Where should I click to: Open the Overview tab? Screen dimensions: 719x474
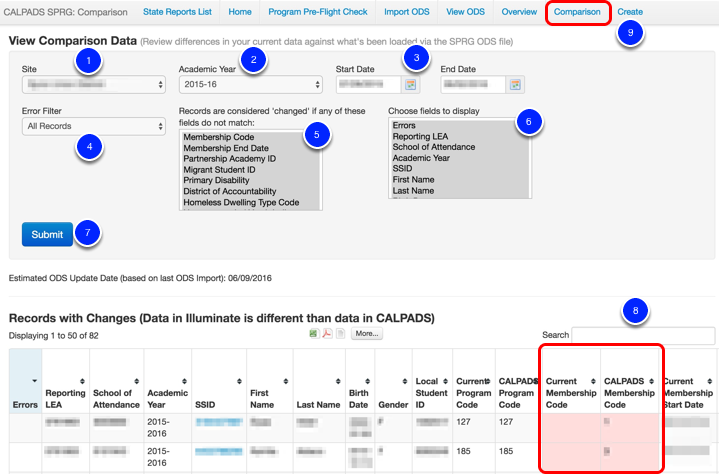point(519,12)
